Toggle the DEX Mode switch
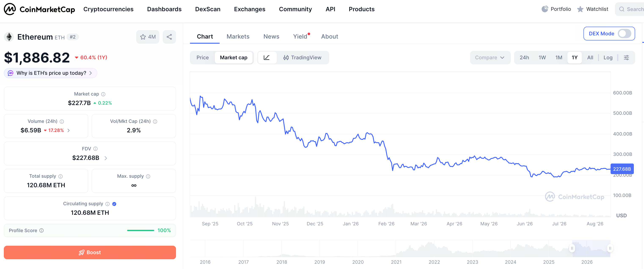644x269 pixels. (x=624, y=33)
